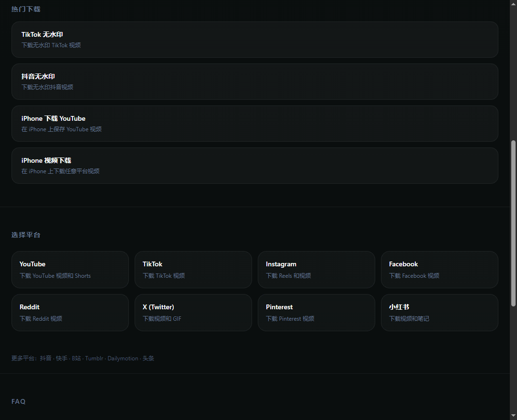This screenshot has width=517, height=420.
Task: Select the Reddit platform card
Action: [x=70, y=313]
